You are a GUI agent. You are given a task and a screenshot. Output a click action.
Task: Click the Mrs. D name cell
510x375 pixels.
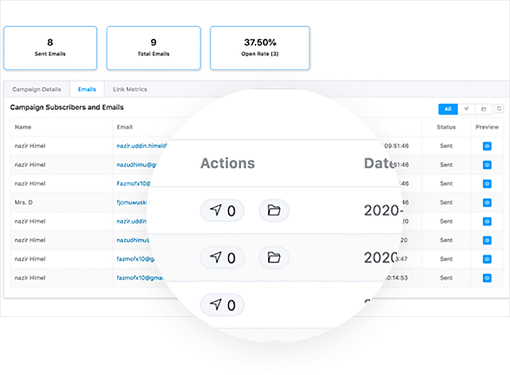coord(24,202)
